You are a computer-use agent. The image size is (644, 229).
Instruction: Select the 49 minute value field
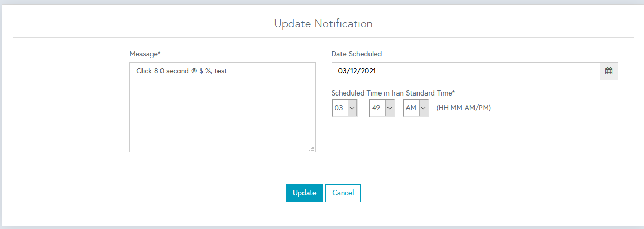click(x=376, y=108)
